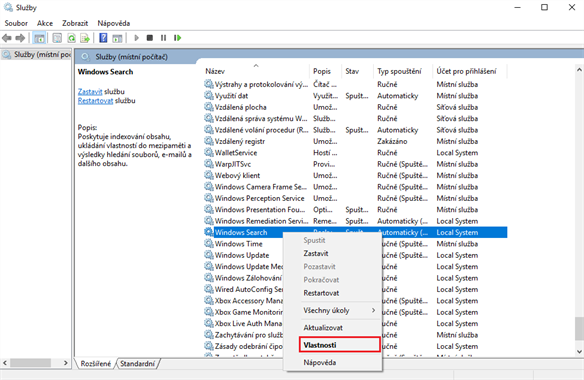Select the Vzdálená správa systému W... row
This screenshot has height=380, width=584.
355,118
